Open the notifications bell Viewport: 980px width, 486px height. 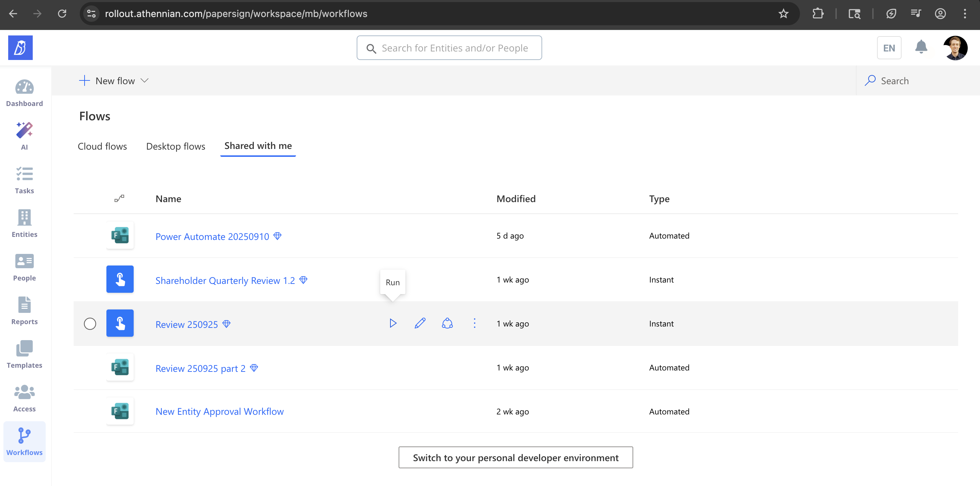tap(921, 47)
